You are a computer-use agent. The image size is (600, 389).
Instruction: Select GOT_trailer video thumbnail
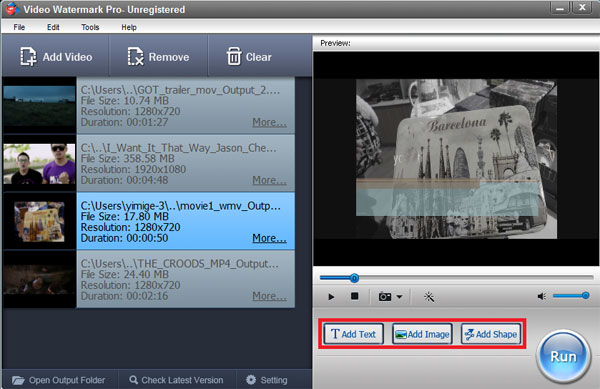pos(39,106)
